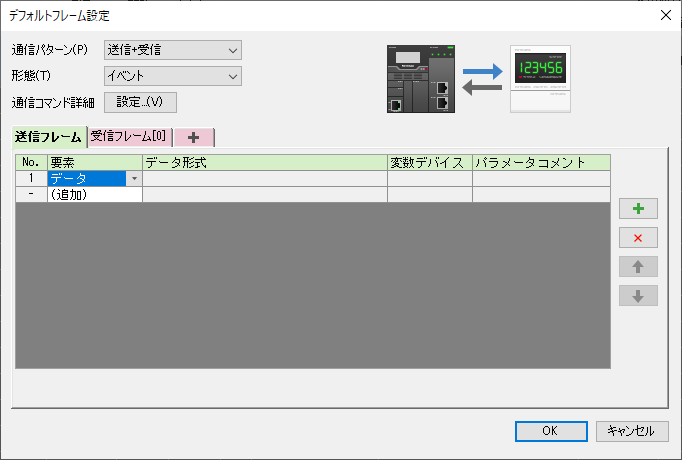Click パラメータコメント cell of row 1
Viewport: 682px width, 460px height.
[x=542, y=179]
